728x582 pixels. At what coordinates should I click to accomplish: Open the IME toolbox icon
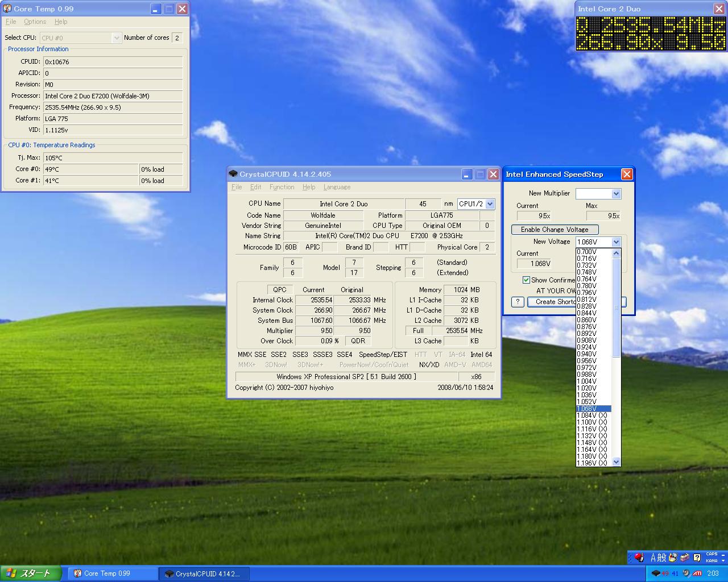(x=685, y=557)
